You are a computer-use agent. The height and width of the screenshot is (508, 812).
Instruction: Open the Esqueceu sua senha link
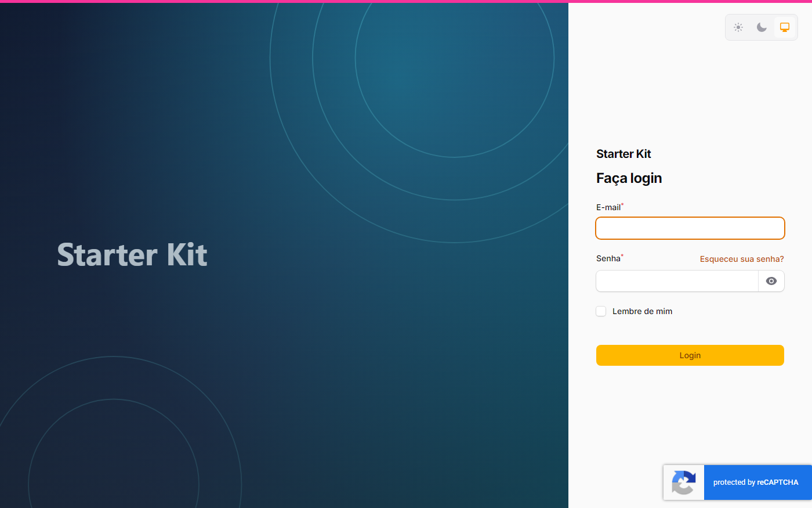(742, 259)
